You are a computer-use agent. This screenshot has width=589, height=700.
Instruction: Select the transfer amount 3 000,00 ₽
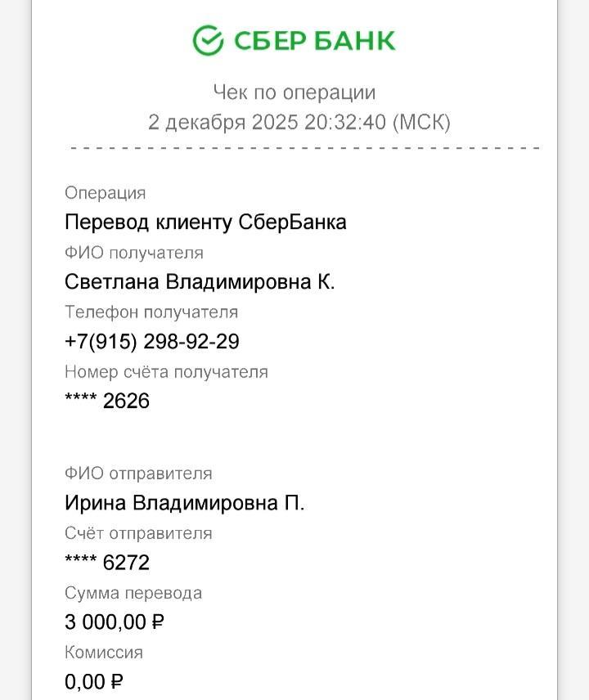coord(115,622)
